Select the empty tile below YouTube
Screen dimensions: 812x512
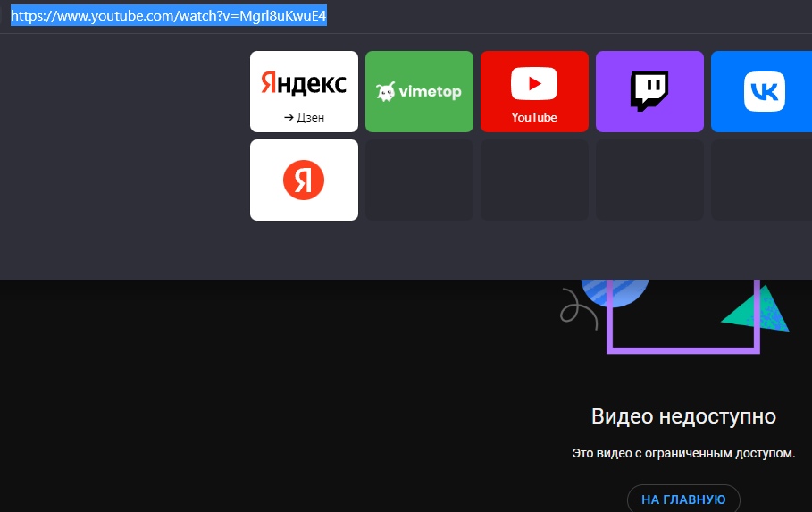(534, 180)
